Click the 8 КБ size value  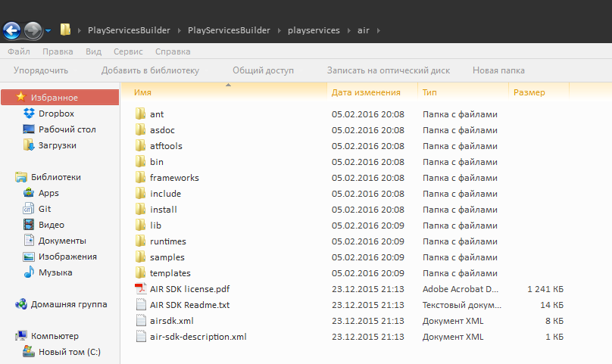pyautogui.click(x=554, y=321)
